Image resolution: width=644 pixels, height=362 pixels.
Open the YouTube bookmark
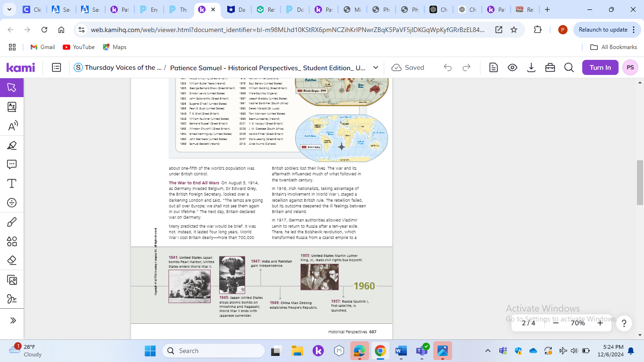(x=79, y=47)
